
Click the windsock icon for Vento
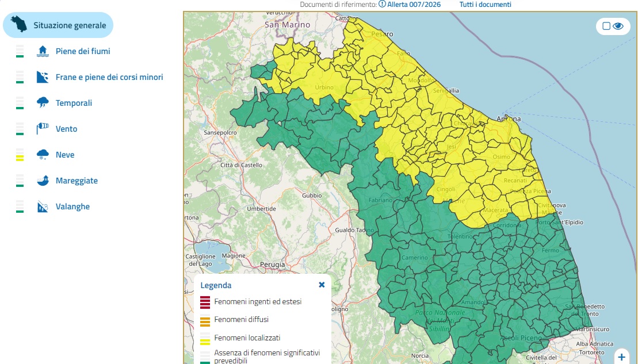[42, 129]
